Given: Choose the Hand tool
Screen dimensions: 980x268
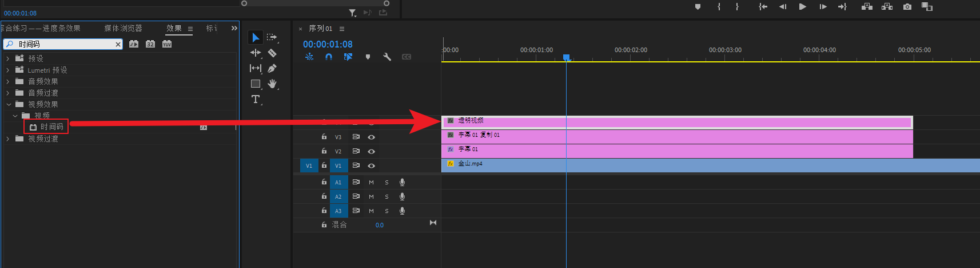Looking at the screenshot, I should [x=272, y=84].
